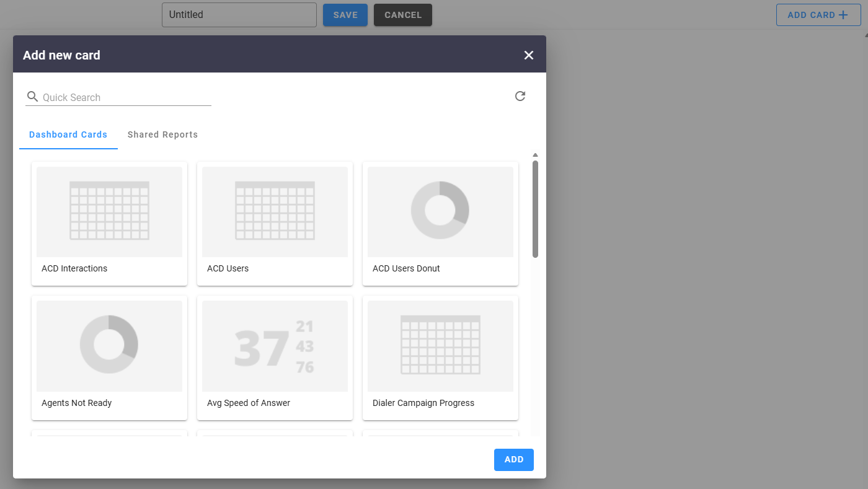Screen dimensions: 868x489
Task: Click the Add new card dialog title
Action: 61,55
